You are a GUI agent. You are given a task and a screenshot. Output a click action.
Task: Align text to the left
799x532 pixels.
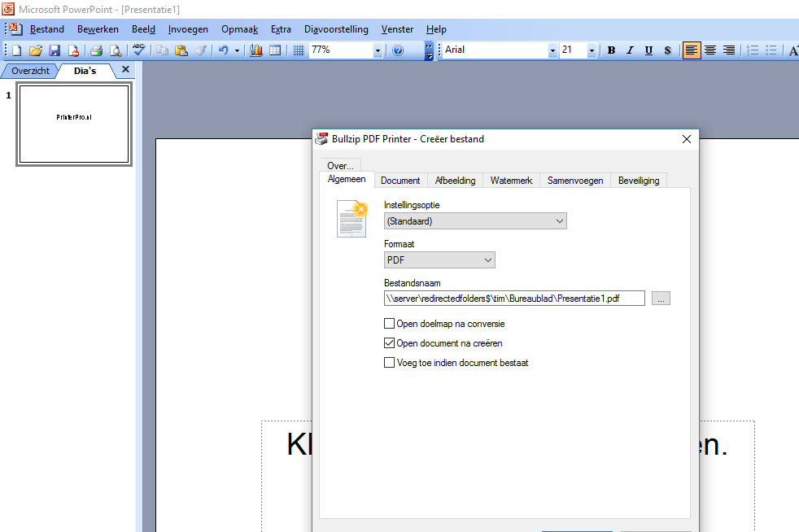(x=692, y=50)
